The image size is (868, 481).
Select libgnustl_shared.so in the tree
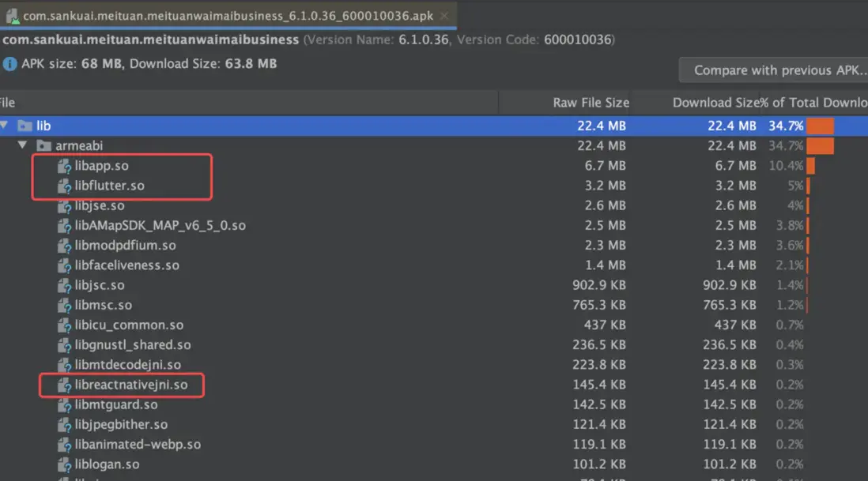[x=133, y=345]
